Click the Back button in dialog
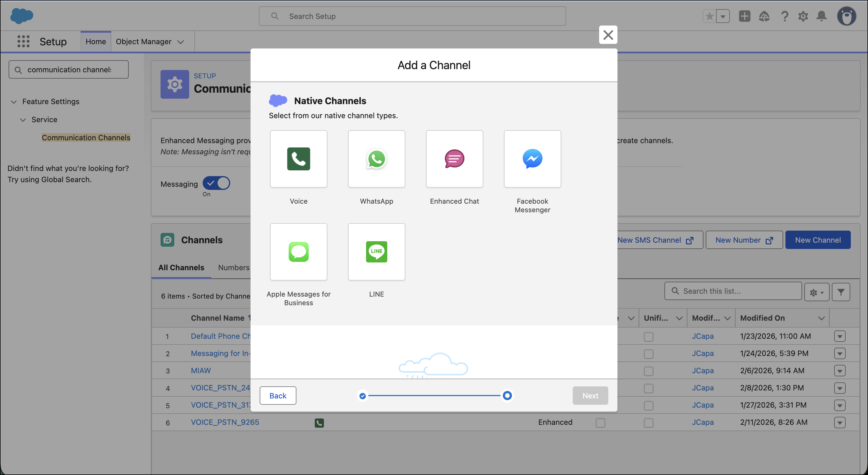 [278, 396]
